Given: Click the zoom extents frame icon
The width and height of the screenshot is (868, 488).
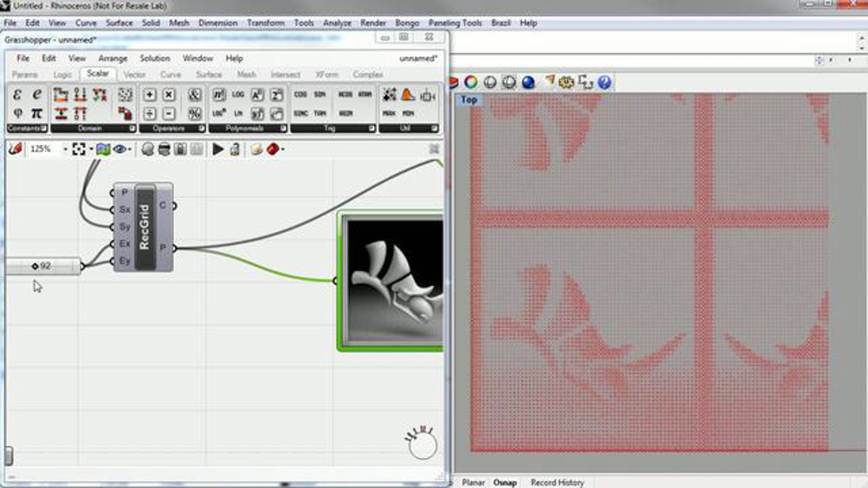Looking at the screenshot, I should click(x=78, y=149).
